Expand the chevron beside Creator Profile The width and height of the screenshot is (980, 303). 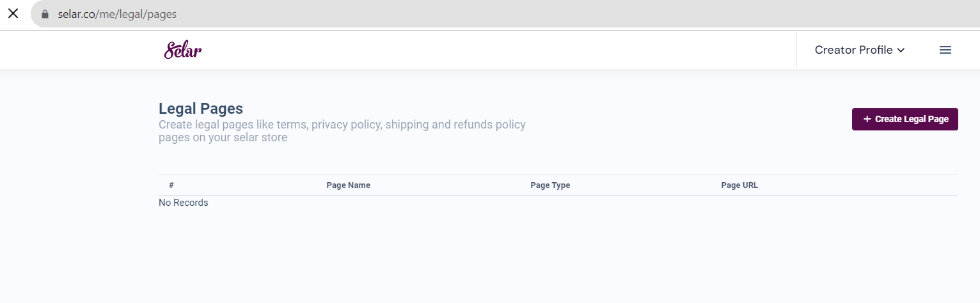[901, 50]
